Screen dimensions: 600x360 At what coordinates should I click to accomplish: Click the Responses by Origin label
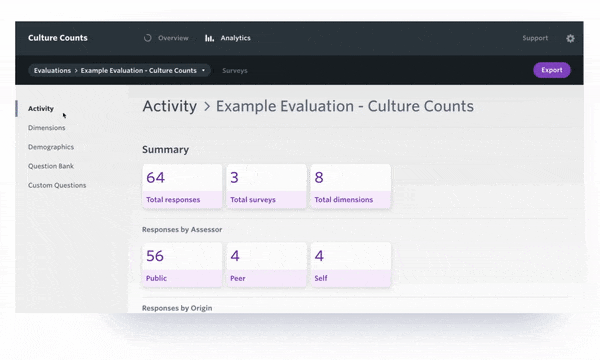(177, 308)
